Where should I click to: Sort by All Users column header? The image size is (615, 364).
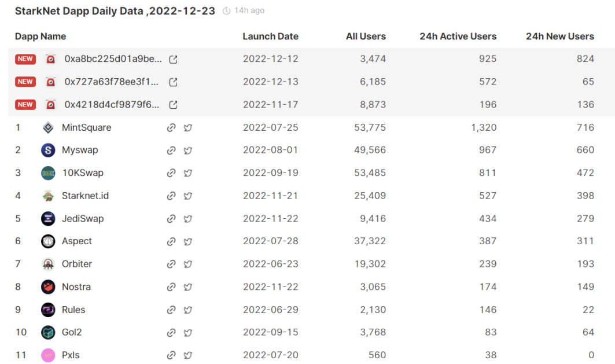point(366,36)
